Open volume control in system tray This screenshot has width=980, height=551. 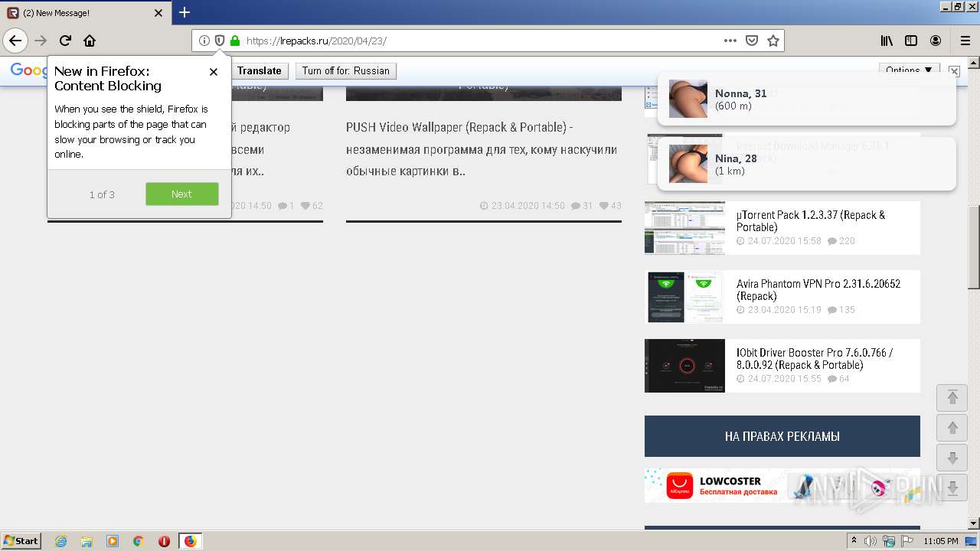click(871, 541)
